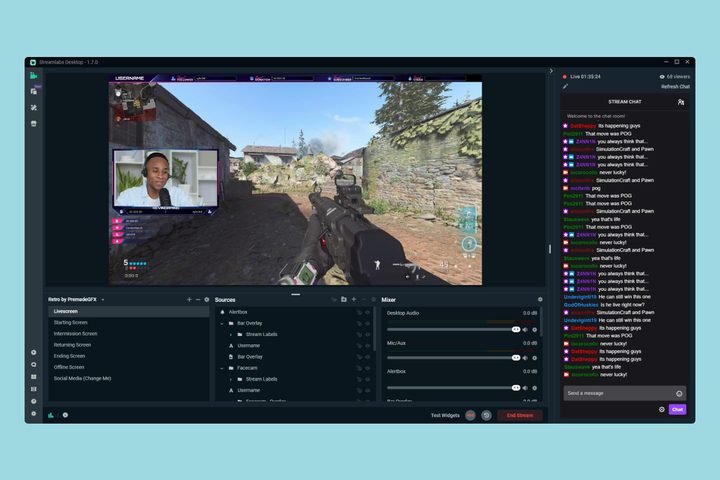Mute the Desktop Audio speaker icon
720x480 pixels.
click(x=525, y=330)
